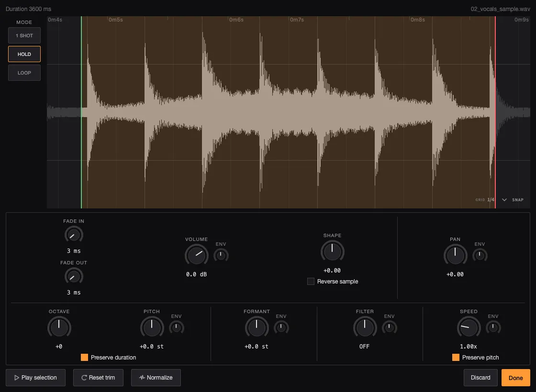Toggle SNAP in the waveform view
This screenshot has width=536, height=392.
[517, 200]
